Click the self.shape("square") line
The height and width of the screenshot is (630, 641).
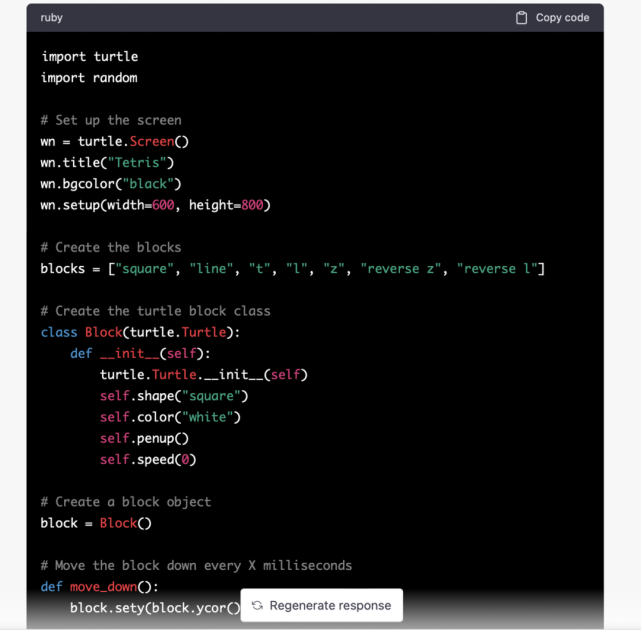[174, 396]
